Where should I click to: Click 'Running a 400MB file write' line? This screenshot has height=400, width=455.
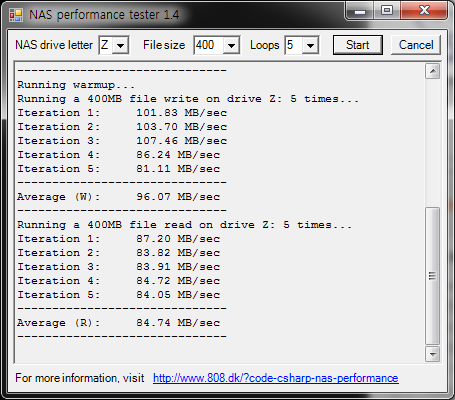(188, 99)
